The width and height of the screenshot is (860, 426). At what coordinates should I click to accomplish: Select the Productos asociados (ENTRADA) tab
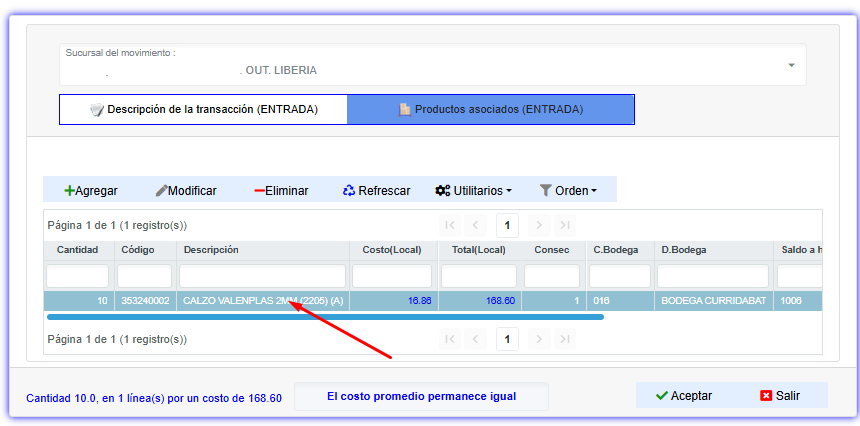[x=490, y=109]
